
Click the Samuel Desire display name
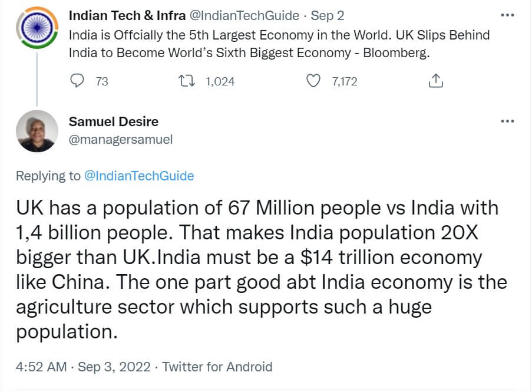114,121
